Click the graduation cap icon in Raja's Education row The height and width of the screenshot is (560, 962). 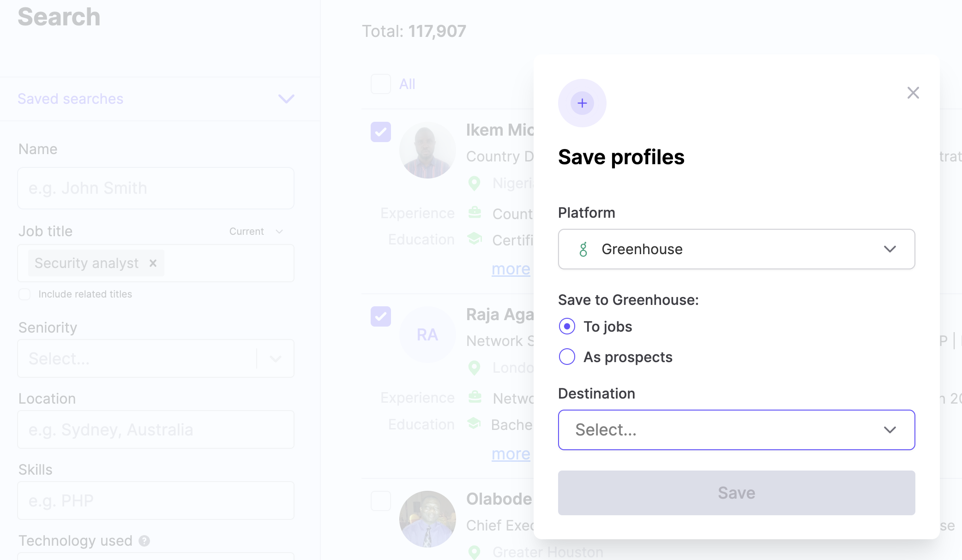pyautogui.click(x=474, y=423)
